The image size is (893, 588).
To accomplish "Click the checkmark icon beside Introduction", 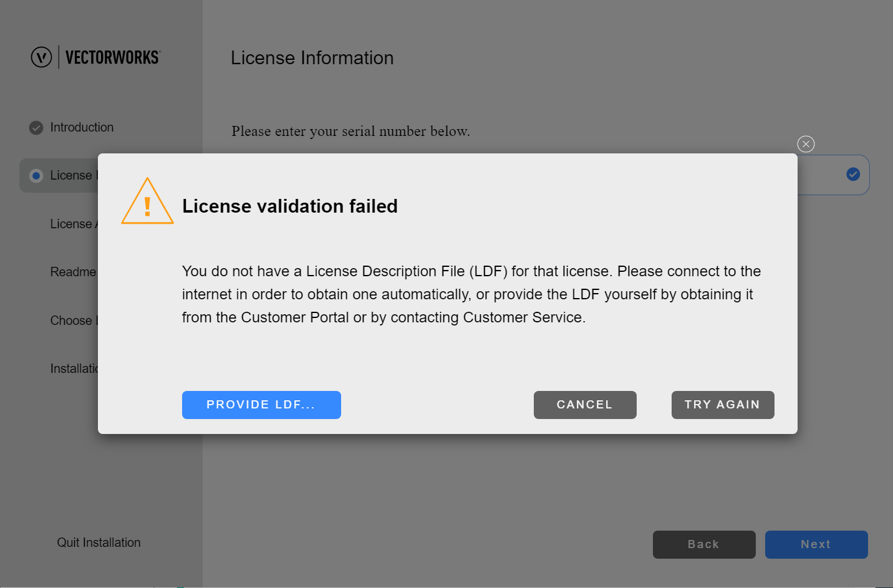I will [36, 127].
